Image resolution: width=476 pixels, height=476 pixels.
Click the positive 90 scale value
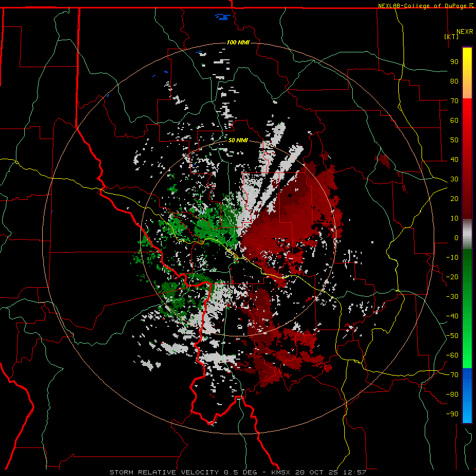coord(454,62)
